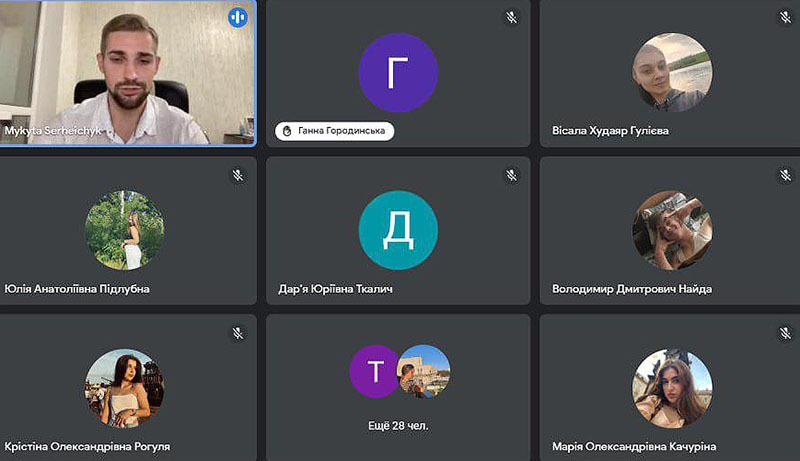Viewport: 800px width, 461px height.
Task: Open the 'Ещё 28 чел.' participants overflow
Action: click(398, 426)
